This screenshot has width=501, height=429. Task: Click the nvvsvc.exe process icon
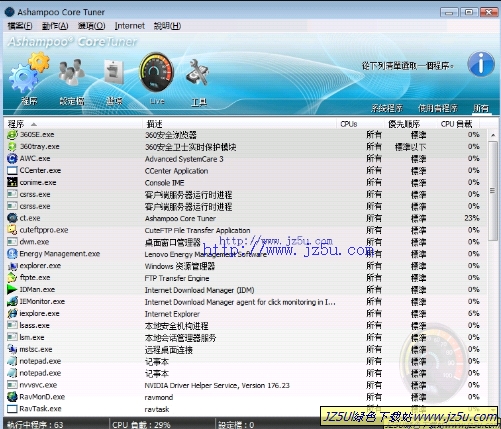tap(12, 385)
